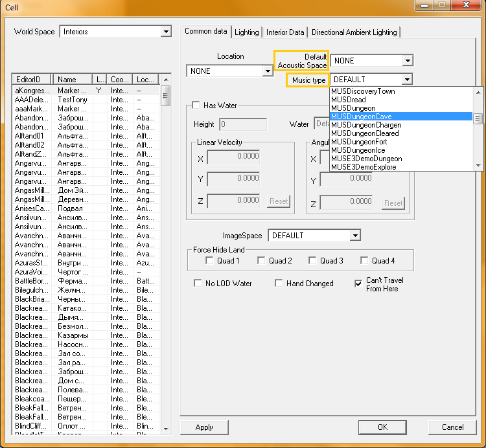Switch to the Lighting tab
This screenshot has width=486, height=448.
coord(246,32)
